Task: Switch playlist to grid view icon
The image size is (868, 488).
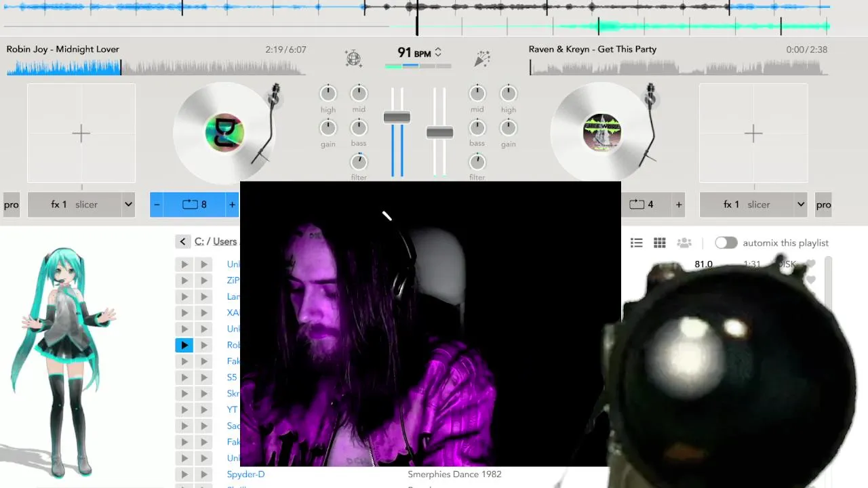Action: point(659,243)
